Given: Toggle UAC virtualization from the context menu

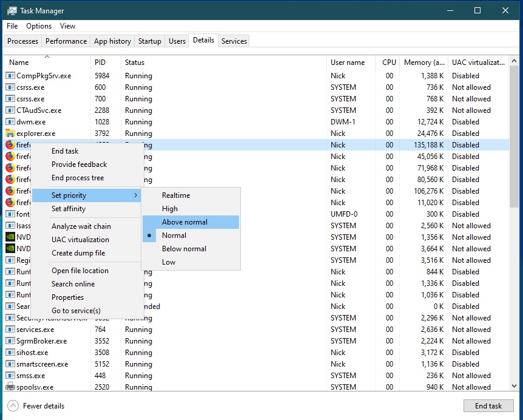Looking at the screenshot, I should tap(87, 240).
